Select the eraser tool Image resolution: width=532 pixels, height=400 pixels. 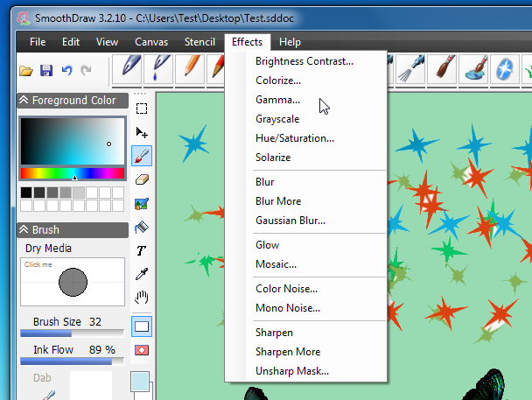142,179
